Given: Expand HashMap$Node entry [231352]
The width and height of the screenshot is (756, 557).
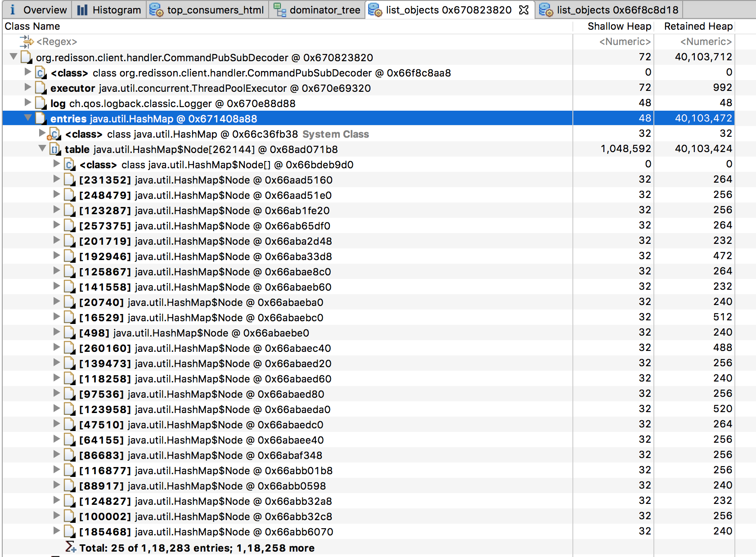Looking at the screenshot, I should click(56, 180).
